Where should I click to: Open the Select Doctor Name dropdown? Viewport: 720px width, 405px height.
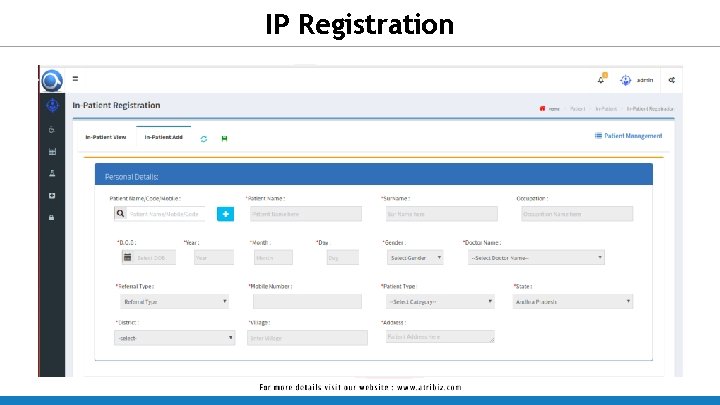536,258
